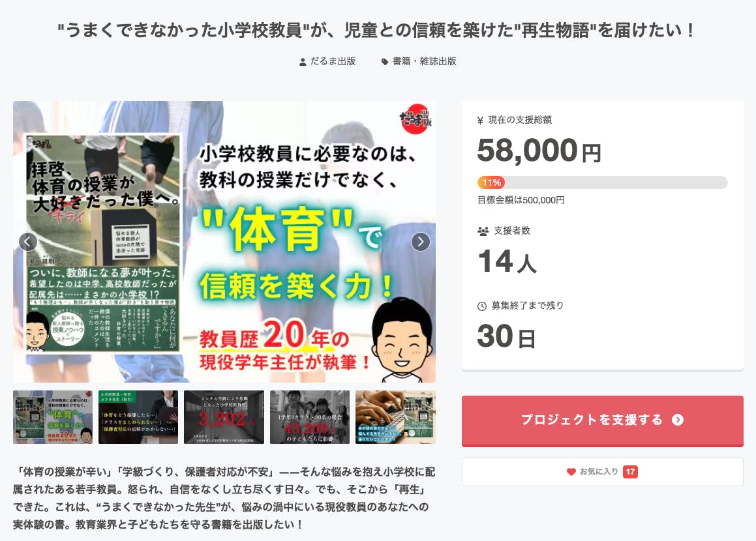The height and width of the screenshot is (541, 756).
Task: Click the person icon beside だるま出版
Action: (x=303, y=62)
